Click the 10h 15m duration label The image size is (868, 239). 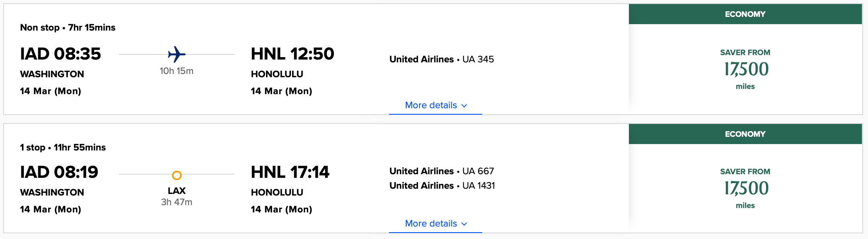point(176,71)
